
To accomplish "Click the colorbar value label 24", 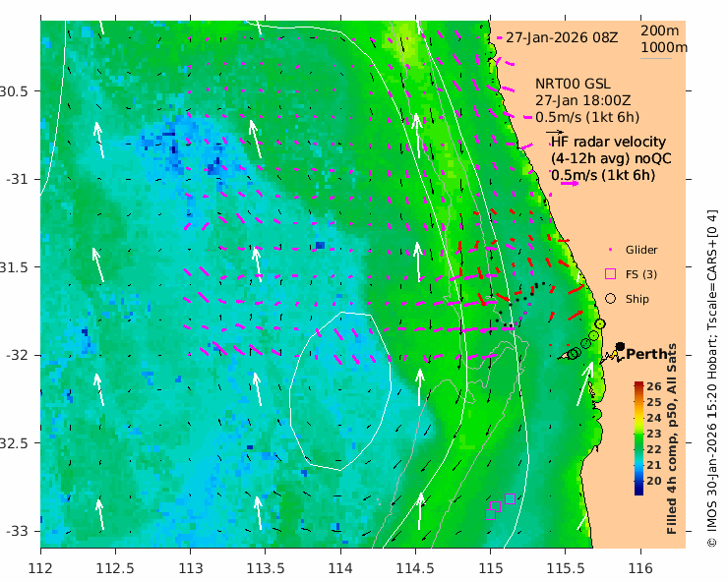I will [653, 418].
